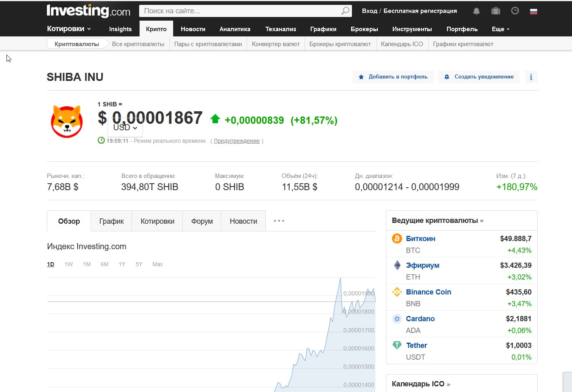Open the График tab
572x392 pixels.
[111, 221]
